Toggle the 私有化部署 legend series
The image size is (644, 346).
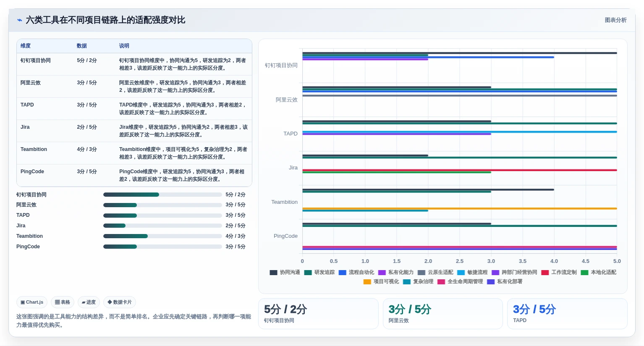click(505, 282)
